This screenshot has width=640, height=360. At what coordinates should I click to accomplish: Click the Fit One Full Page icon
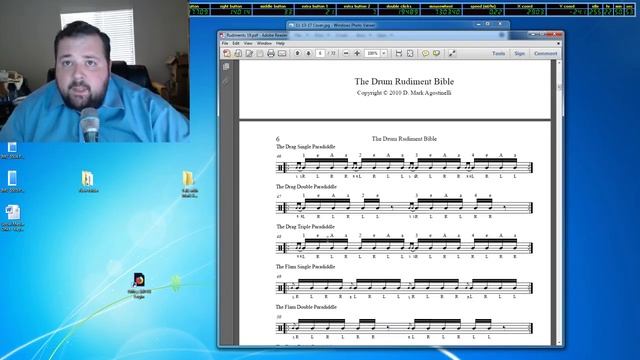pos(410,53)
